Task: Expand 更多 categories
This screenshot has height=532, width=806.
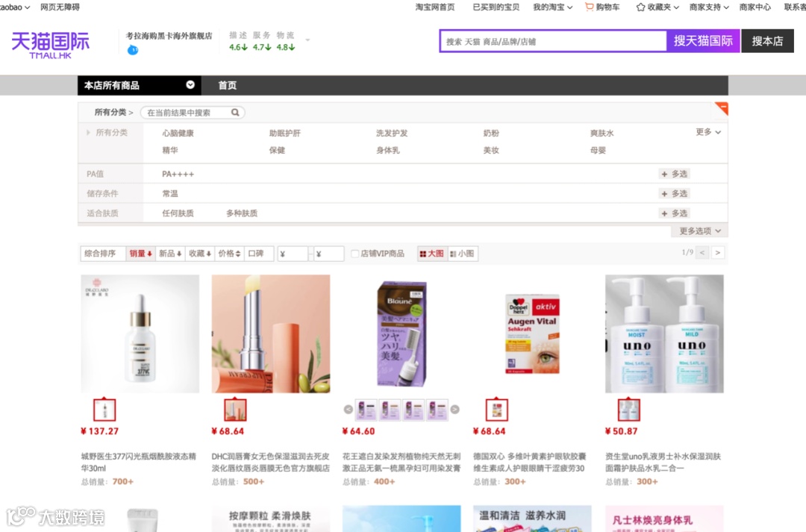Action: (x=707, y=132)
